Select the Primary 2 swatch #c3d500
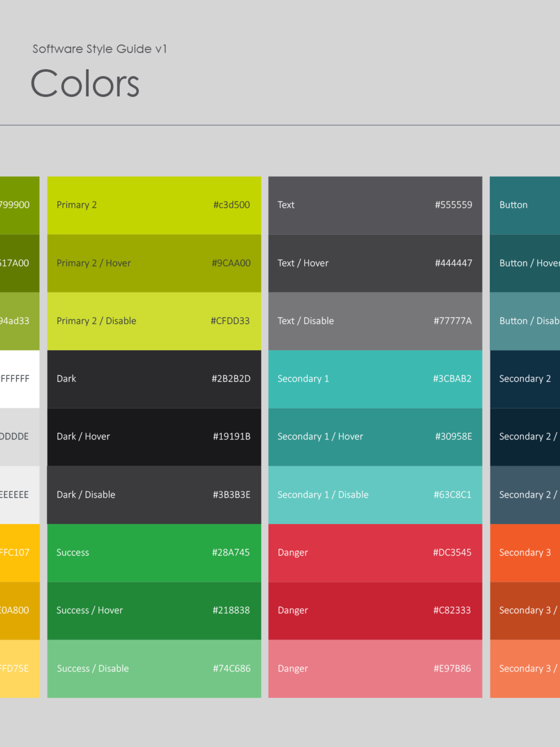The width and height of the screenshot is (560, 747). click(x=154, y=205)
